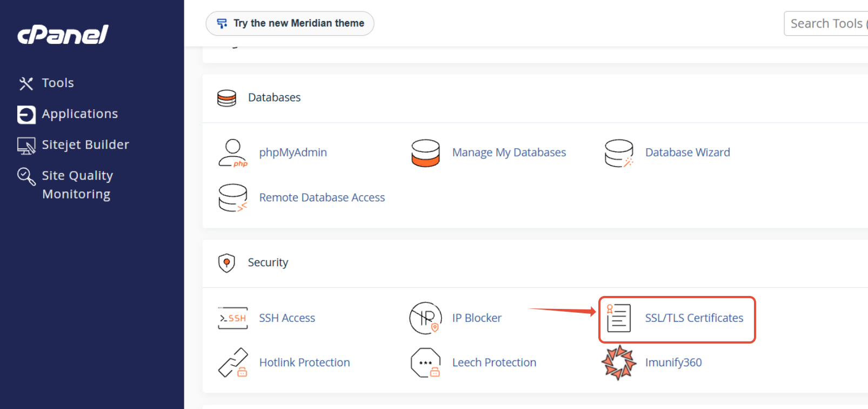Click the Imunify360 star icon
This screenshot has width=868, height=409.
619,362
